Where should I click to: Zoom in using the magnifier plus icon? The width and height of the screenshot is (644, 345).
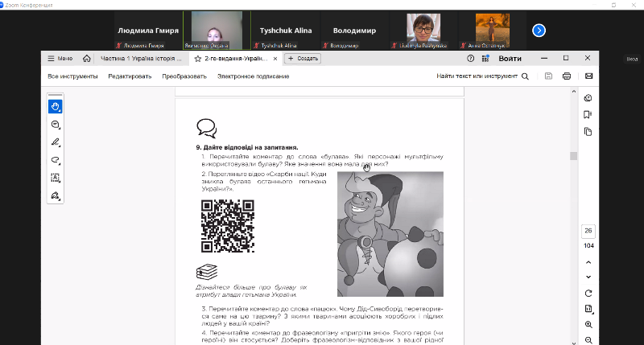(588, 325)
